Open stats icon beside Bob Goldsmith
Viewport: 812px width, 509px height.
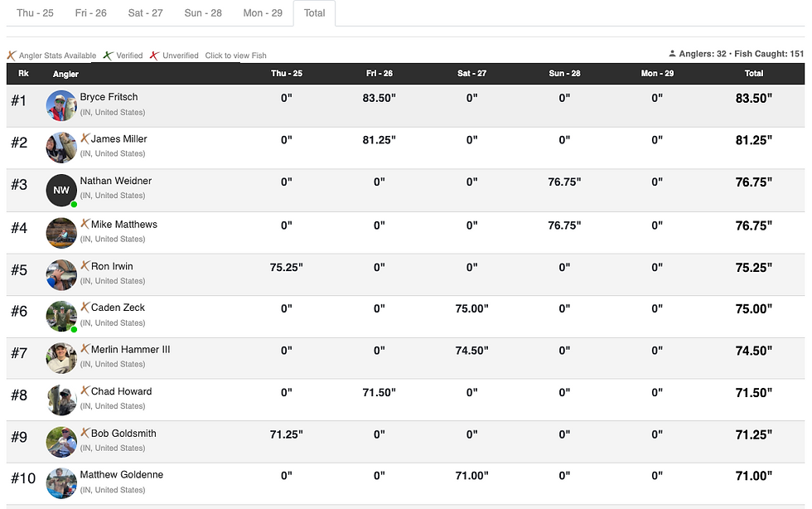[85, 432]
